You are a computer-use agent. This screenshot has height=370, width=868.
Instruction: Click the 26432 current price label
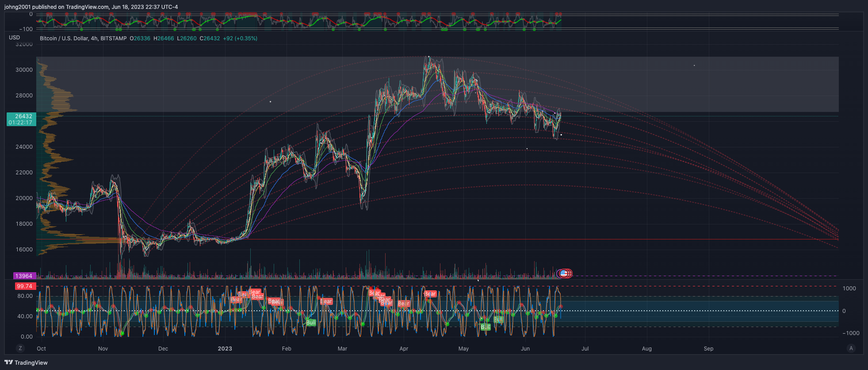point(24,116)
